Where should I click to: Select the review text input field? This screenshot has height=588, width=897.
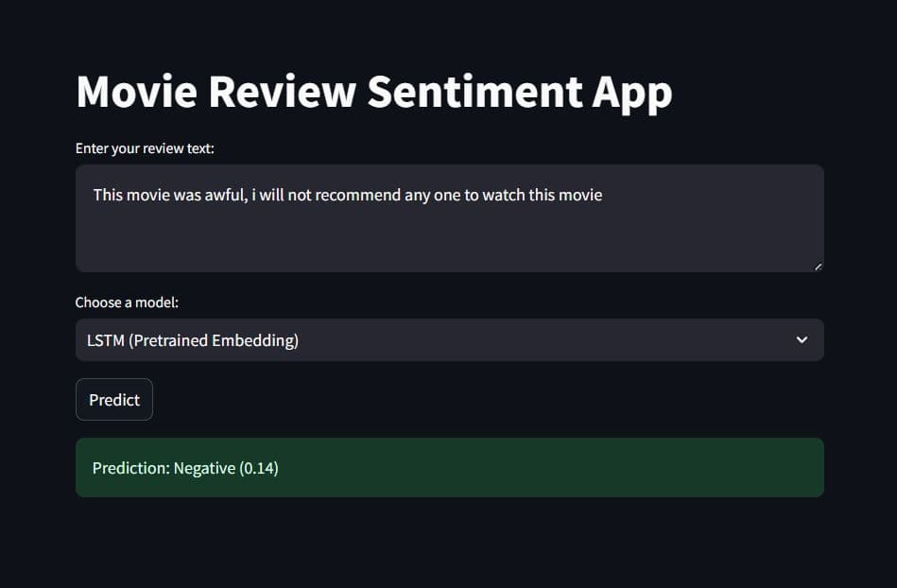449,217
